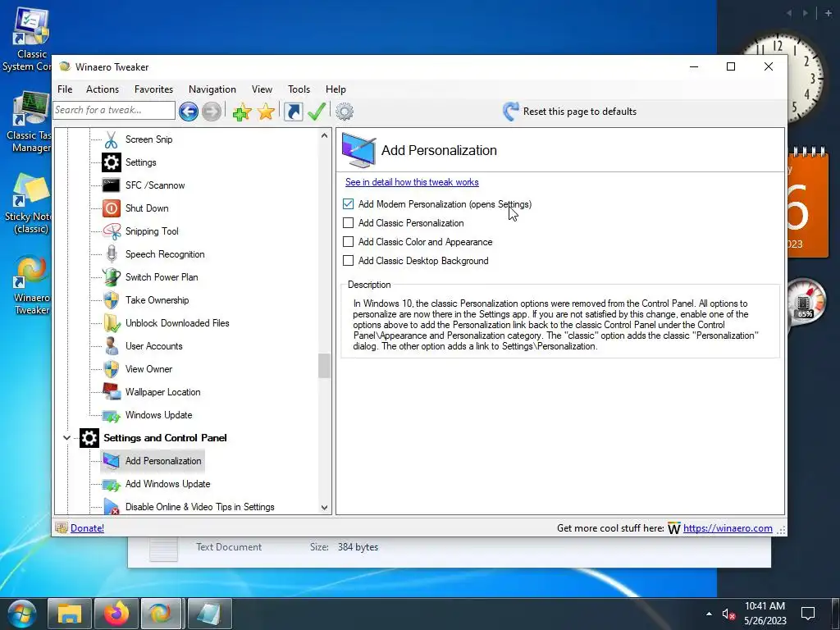Click the tree scrollbar up arrow

click(x=324, y=135)
